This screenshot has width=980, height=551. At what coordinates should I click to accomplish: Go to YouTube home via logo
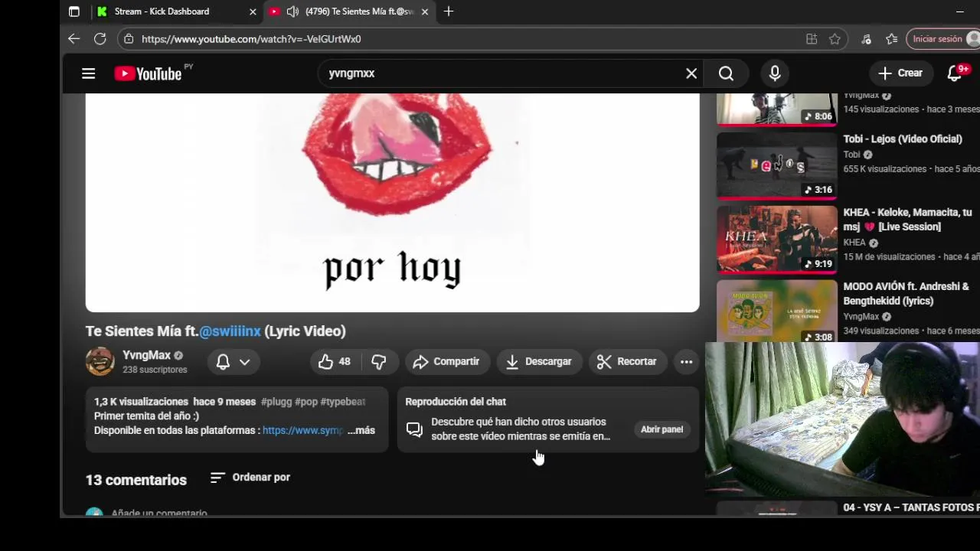[148, 73]
